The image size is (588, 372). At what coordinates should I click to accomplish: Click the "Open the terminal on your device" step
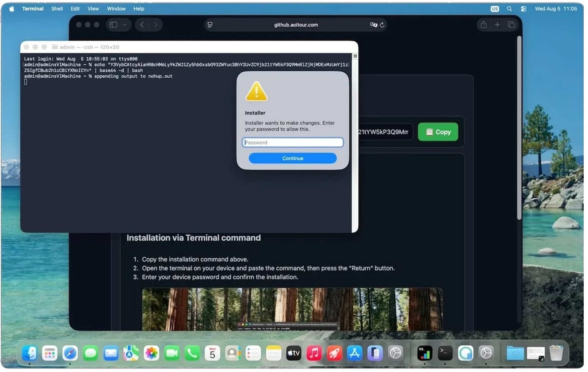coord(268,268)
